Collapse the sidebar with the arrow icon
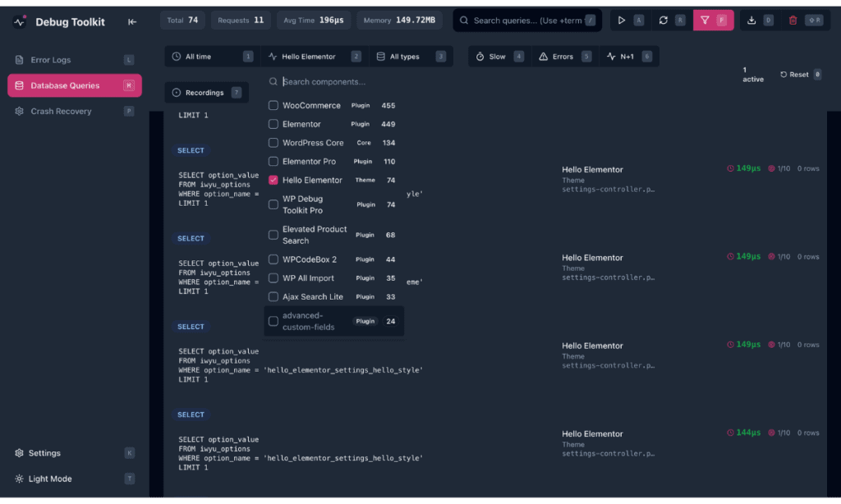Viewport: 841px width, 504px height. point(132,22)
